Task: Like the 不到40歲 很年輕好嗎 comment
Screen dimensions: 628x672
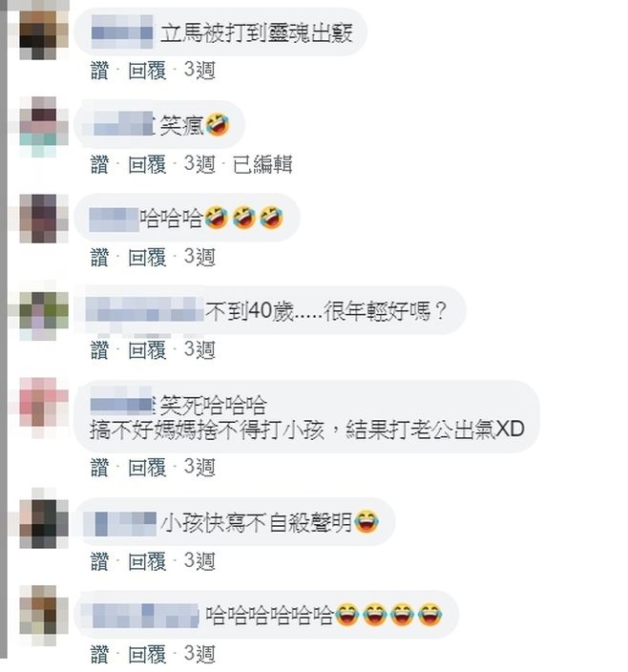Action: [x=99, y=350]
